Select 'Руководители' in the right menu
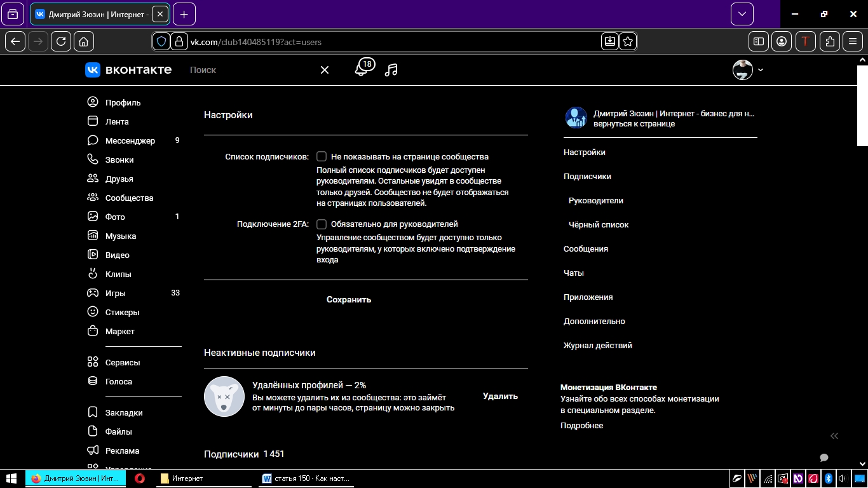This screenshot has height=488, width=868. click(x=595, y=200)
